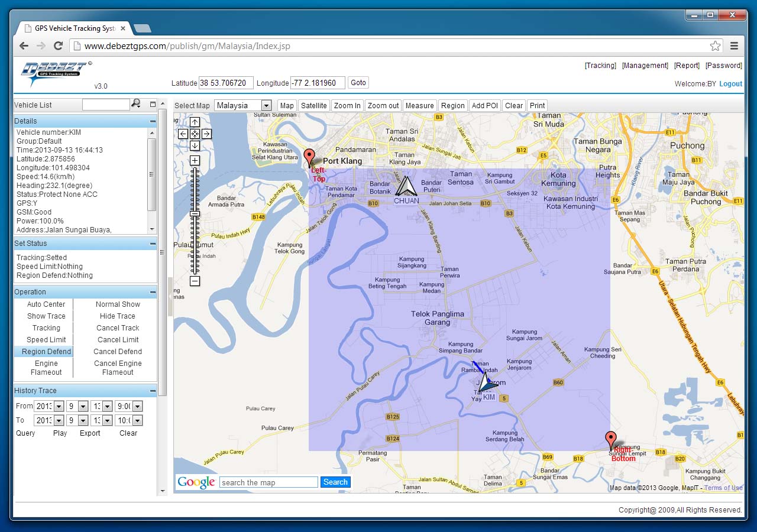Open the From time 9:00 dropdown
The image size is (757, 532).
128,406
